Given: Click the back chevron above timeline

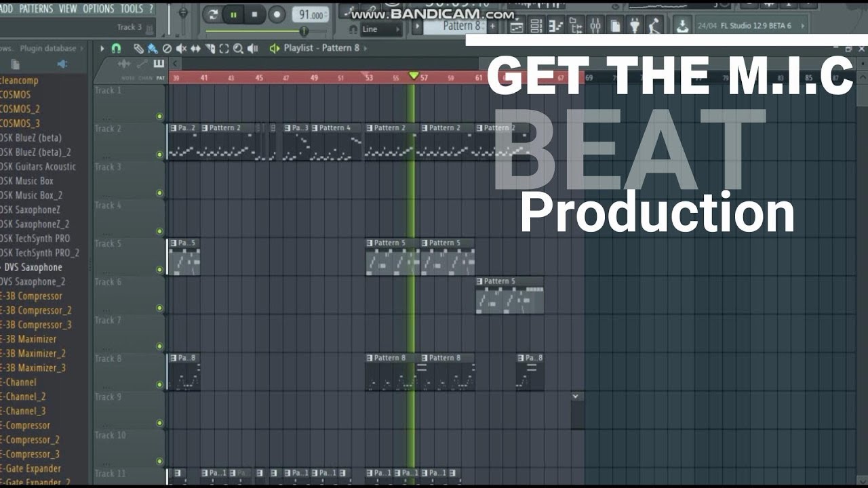Looking at the screenshot, I should (175, 64).
